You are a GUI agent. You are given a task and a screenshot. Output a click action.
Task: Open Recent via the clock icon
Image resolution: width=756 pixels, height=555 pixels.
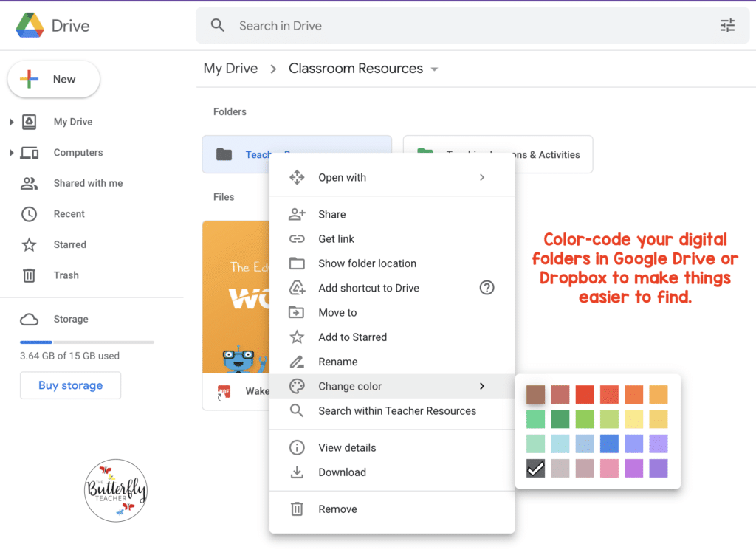pyautogui.click(x=29, y=214)
